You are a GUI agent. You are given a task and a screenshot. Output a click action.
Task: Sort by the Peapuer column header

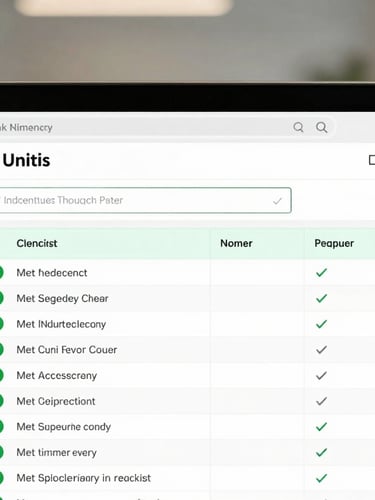pos(334,243)
